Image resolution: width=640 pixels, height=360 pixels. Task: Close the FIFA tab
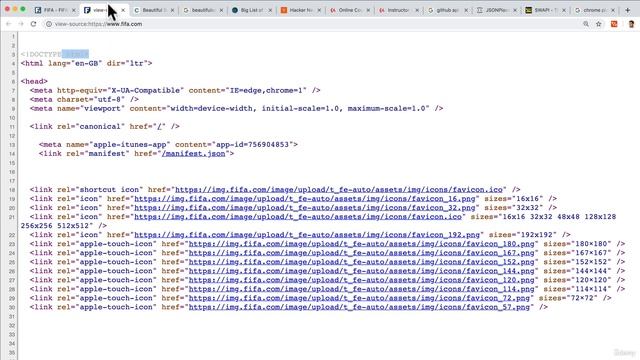click(74, 10)
